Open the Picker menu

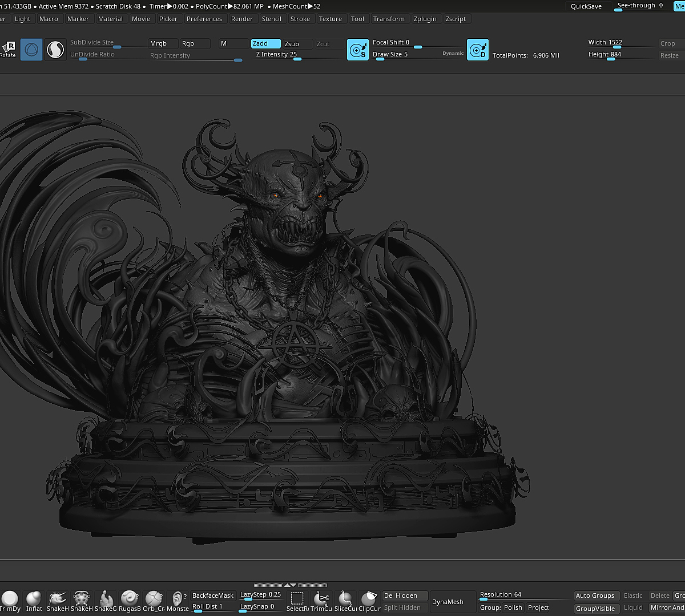click(168, 19)
